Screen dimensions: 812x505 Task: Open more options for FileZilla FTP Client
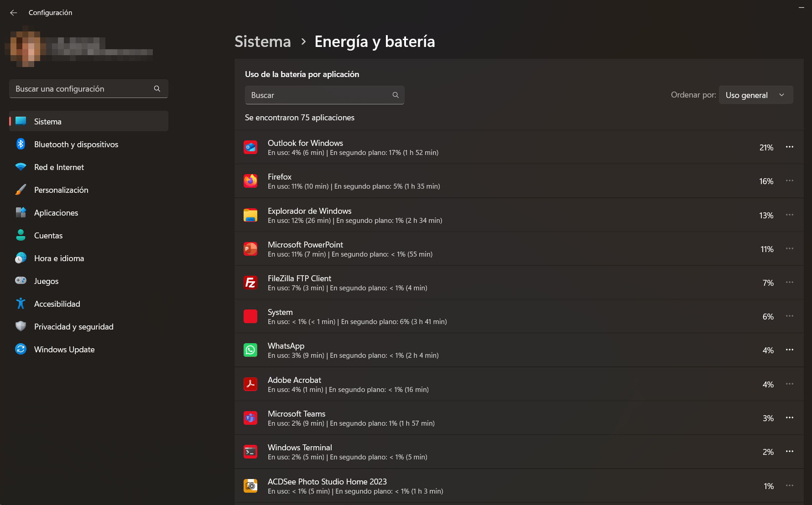790,282
